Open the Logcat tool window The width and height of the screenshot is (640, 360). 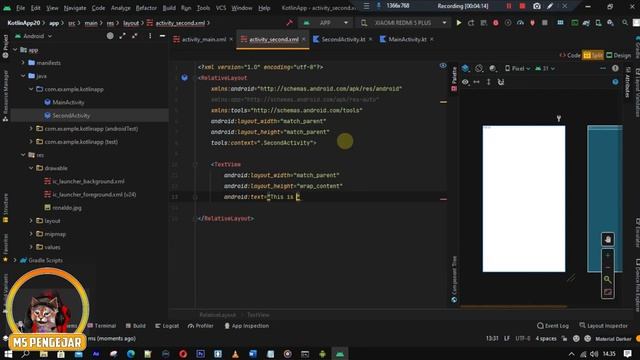pyautogui.click(x=167, y=326)
